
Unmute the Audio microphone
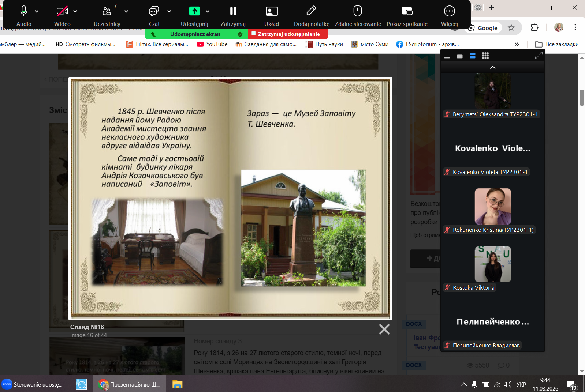pos(24,12)
